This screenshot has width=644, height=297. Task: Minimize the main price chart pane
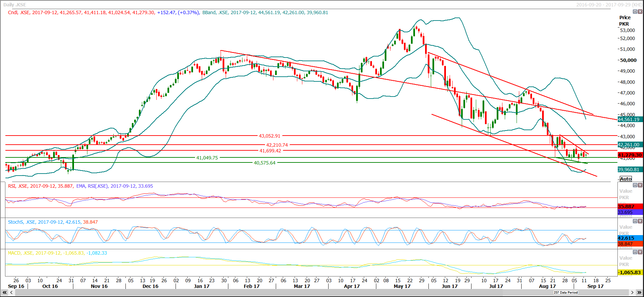[635, 12]
